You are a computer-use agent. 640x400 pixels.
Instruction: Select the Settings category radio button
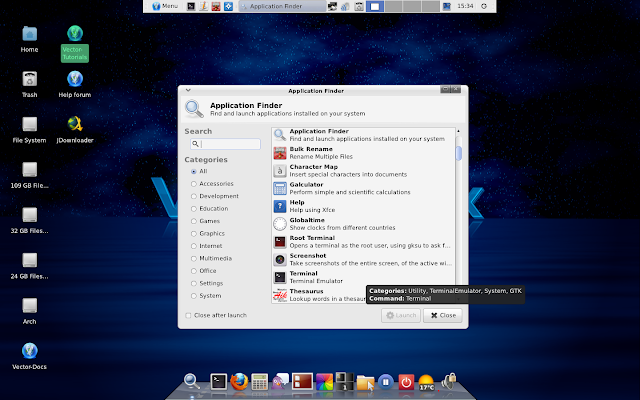pos(194,283)
